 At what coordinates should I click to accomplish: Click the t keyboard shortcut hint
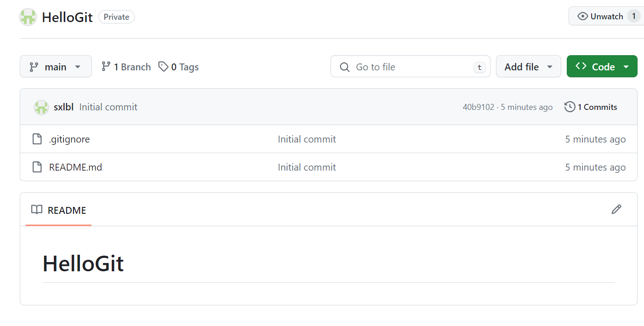pos(479,67)
